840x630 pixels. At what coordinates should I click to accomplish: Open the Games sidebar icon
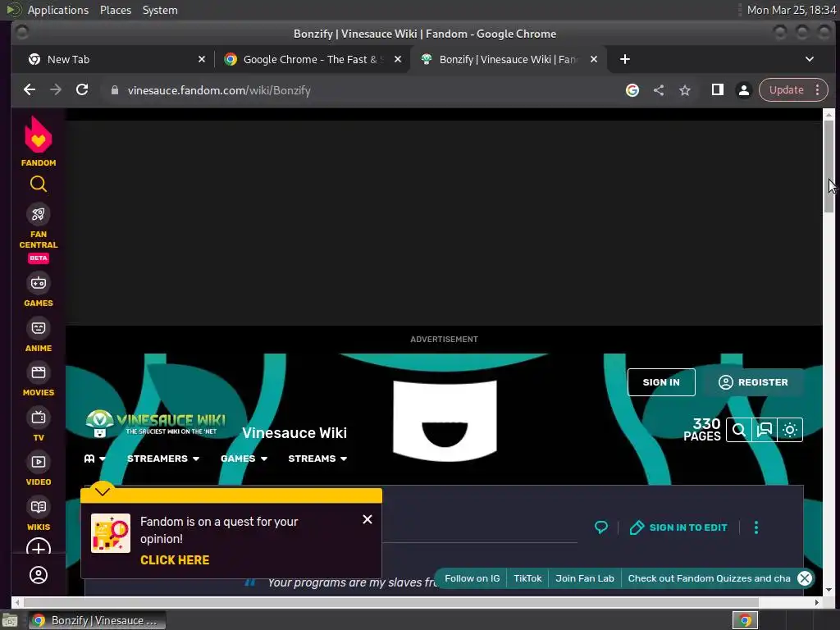(38, 283)
